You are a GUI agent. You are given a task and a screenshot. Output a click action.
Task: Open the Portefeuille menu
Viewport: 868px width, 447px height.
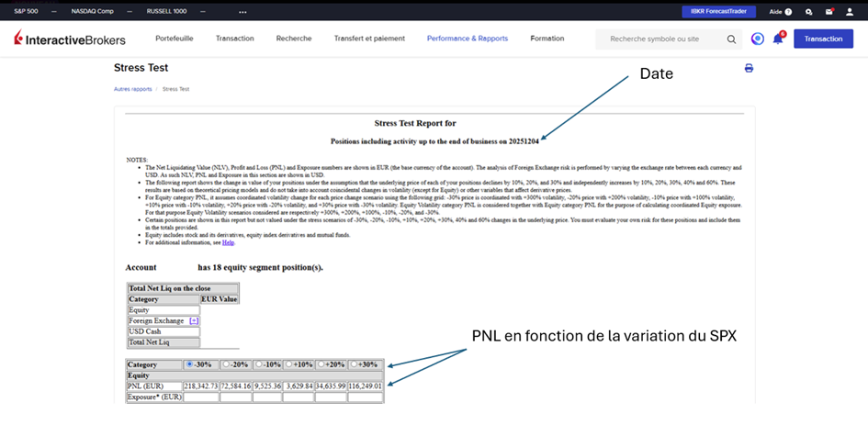(175, 39)
